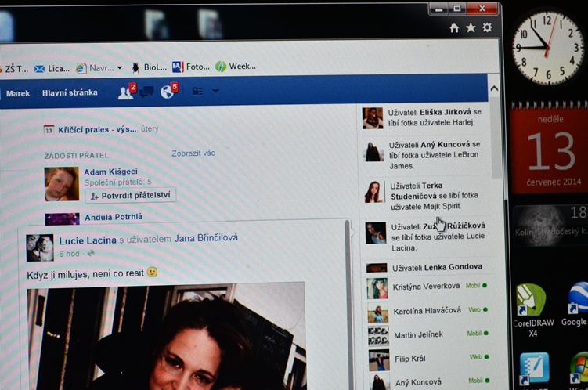Open Andula Potrhlá profile link

pyautogui.click(x=114, y=217)
